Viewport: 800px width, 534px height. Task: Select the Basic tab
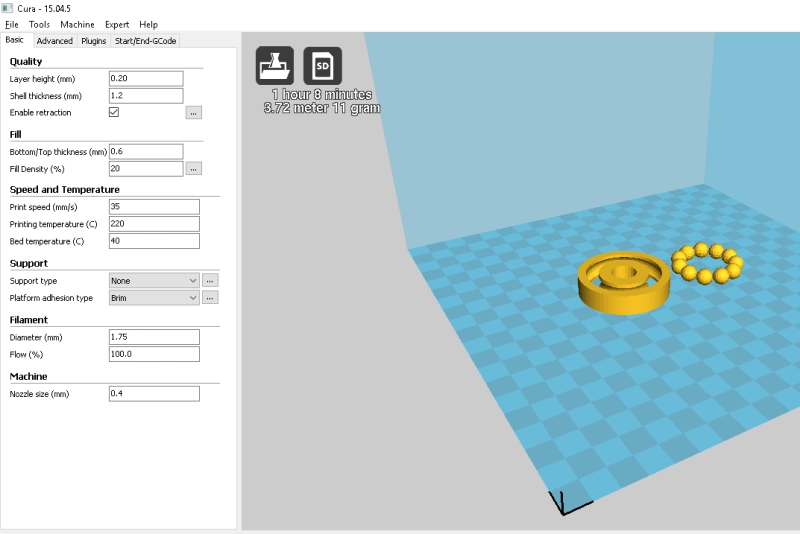coord(15,40)
